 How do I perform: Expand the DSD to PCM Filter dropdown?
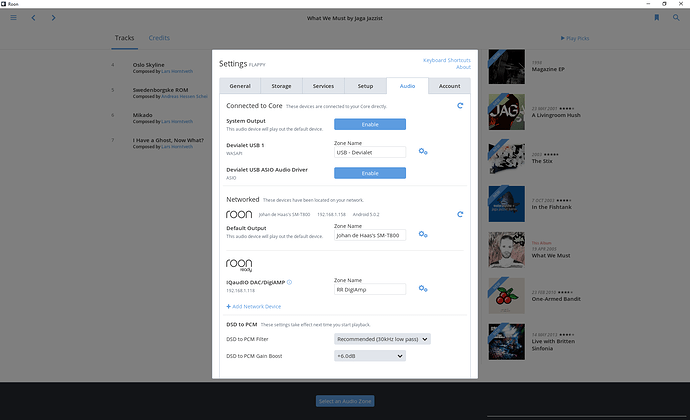pos(382,339)
